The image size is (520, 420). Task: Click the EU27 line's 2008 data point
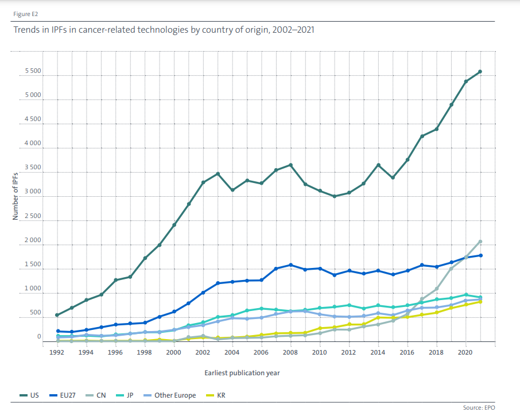pyautogui.click(x=290, y=265)
